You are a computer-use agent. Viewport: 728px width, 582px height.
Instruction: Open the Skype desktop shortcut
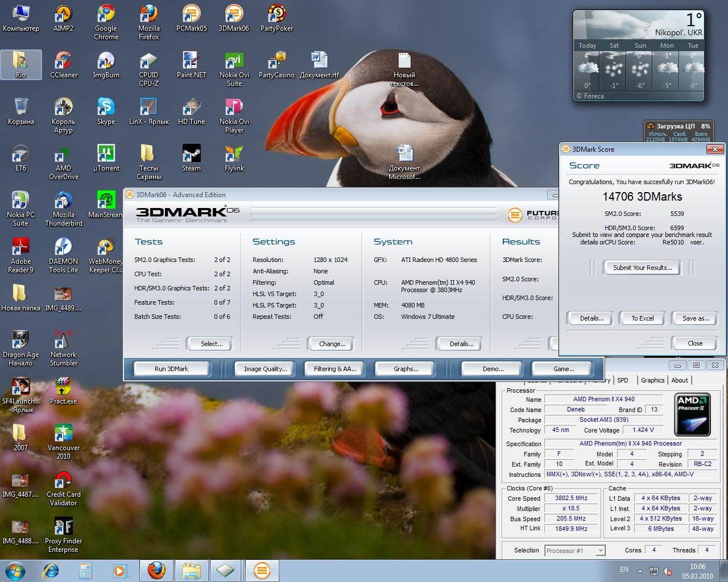point(106,111)
